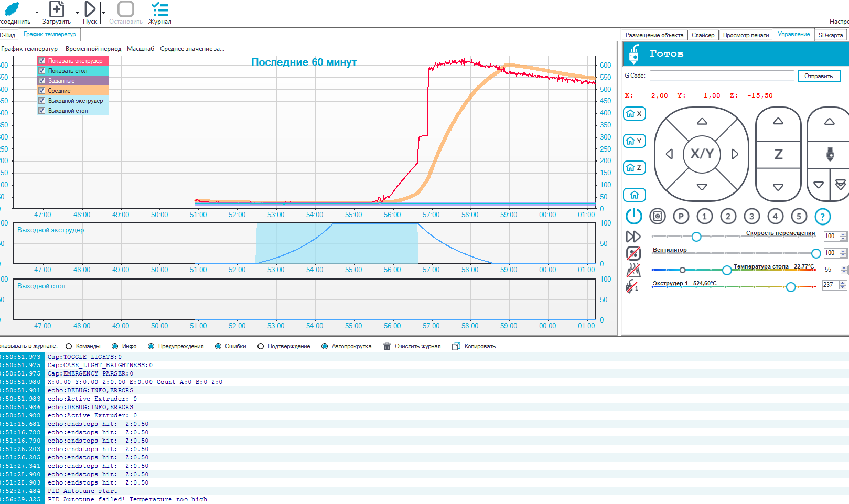
Task: Toggle the printer power icon
Action: pyautogui.click(x=633, y=216)
